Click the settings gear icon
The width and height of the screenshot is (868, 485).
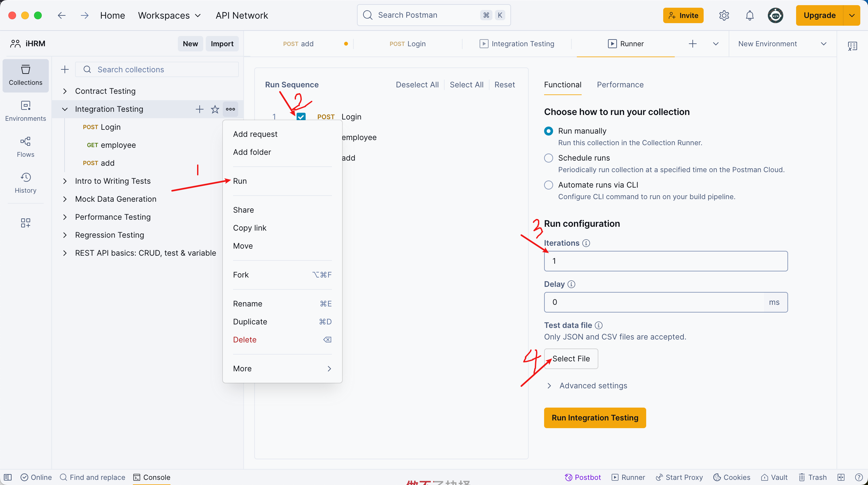(724, 15)
